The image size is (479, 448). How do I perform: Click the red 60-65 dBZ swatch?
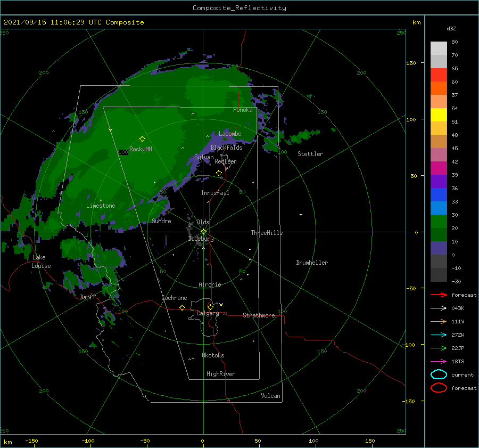point(439,75)
